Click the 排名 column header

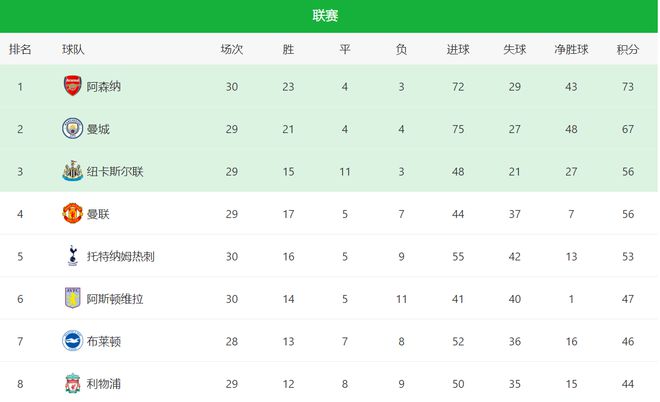point(20,49)
